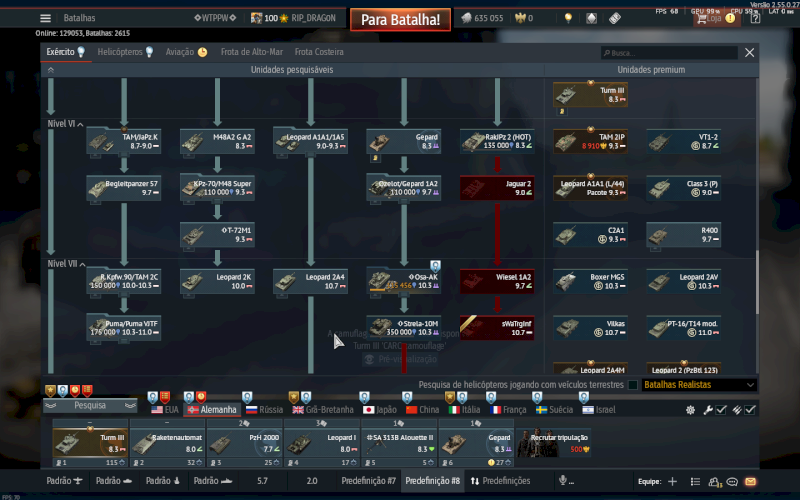This screenshot has width=800, height=500.
Task: Click the Batalhas game mode button
Action: (79, 18)
